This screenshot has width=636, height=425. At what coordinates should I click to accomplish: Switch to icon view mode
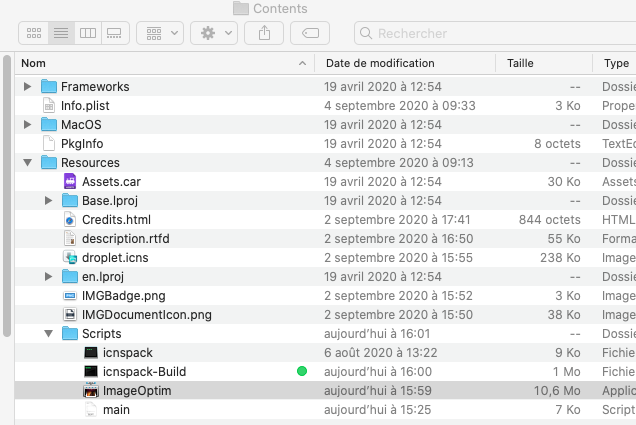click(x=34, y=33)
